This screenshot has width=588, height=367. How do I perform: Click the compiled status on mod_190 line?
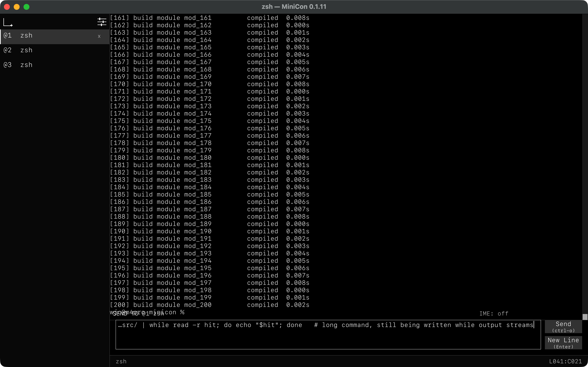coord(262,231)
